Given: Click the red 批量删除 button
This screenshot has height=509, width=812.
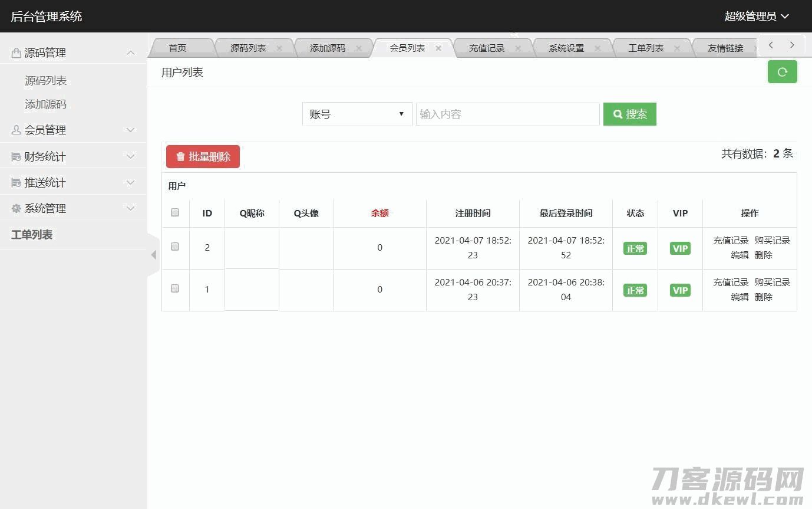Looking at the screenshot, I should coord(203,157).
